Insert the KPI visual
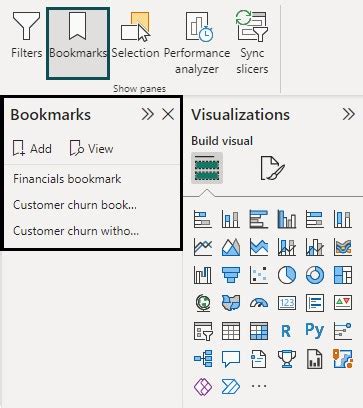This screenshot has height=408, width=363. pos(343,303)
